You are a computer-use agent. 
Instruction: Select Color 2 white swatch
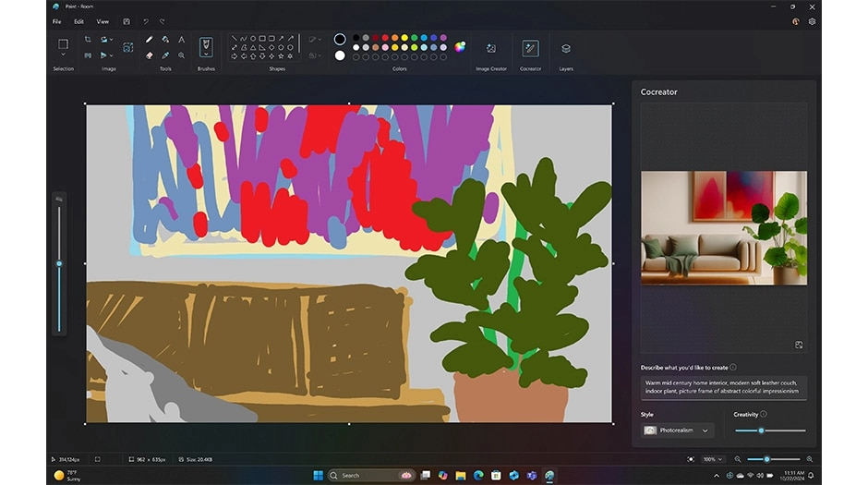pos(340,55)
